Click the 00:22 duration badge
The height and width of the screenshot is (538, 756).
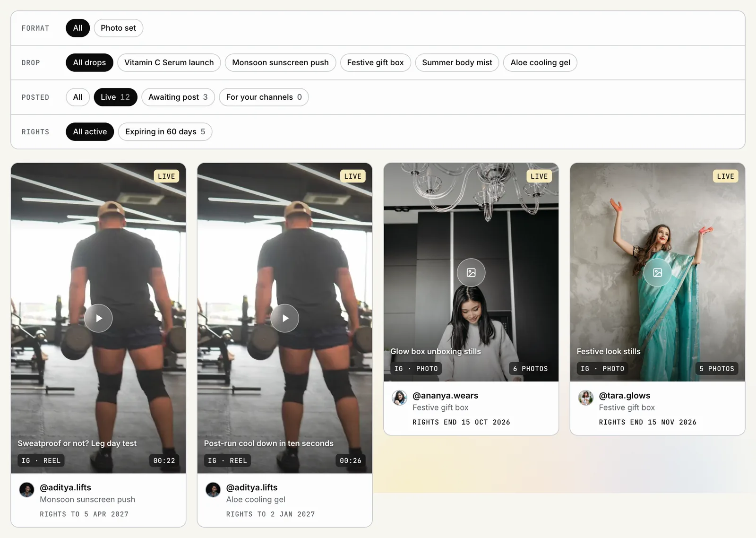pos(164,460)
